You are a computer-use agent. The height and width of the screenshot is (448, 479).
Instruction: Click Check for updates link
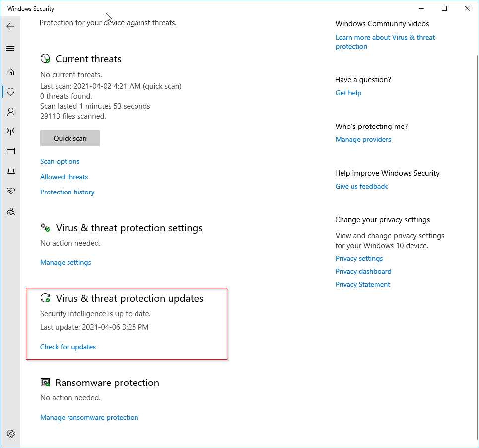tap(68, 347)
